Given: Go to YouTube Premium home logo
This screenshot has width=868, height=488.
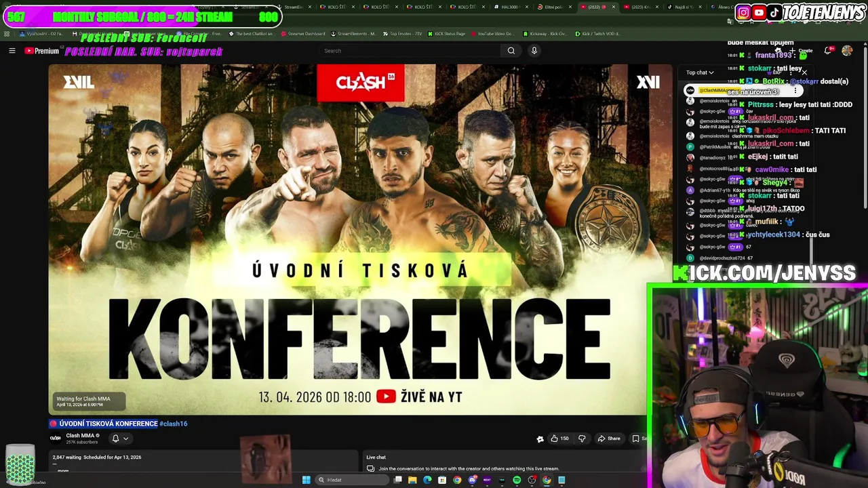Looking at the screenshot, I should coord(42,51).
